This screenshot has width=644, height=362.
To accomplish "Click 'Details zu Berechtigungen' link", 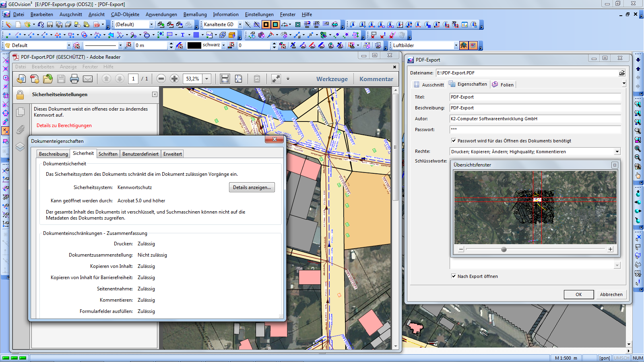I will coord(64,125).
